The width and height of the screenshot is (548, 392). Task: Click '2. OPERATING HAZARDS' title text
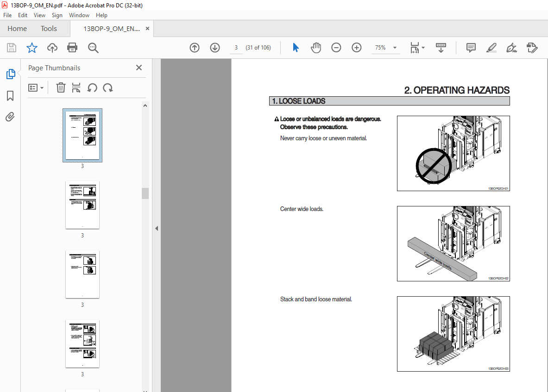coord(457,90)
